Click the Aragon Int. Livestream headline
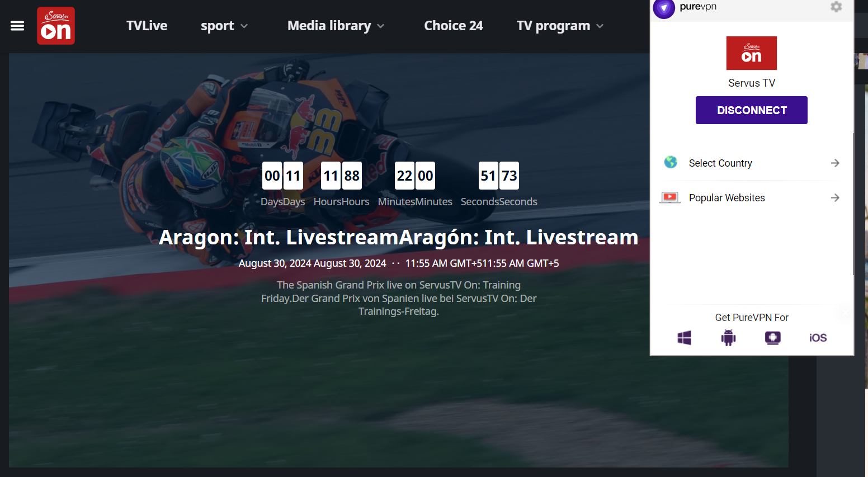868x477 pixels. coord(398,237)
